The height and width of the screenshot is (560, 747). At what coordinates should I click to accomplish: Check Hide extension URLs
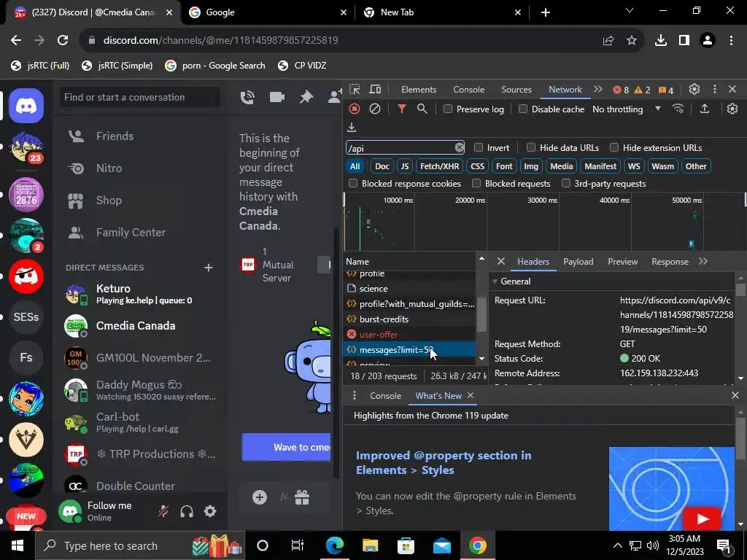pyautogui.click(x=614, y=147)
